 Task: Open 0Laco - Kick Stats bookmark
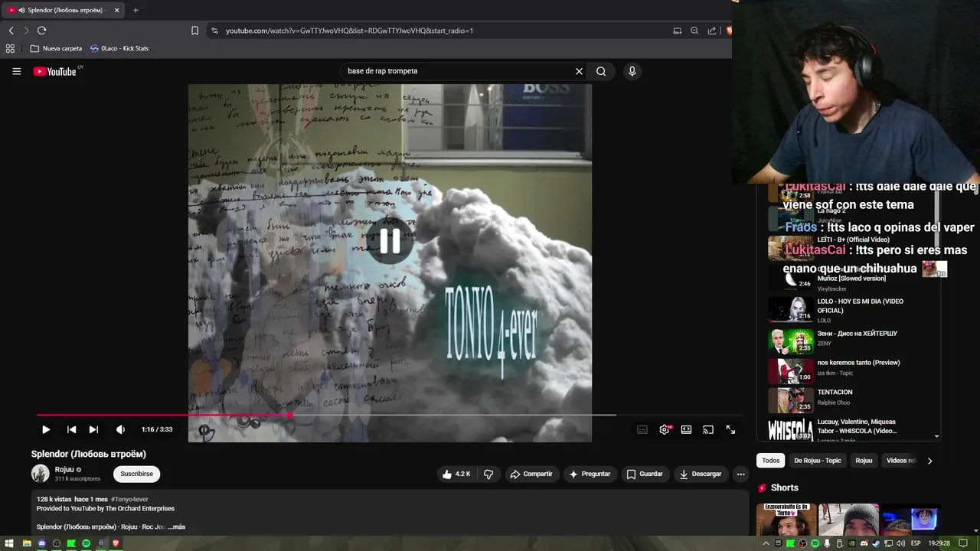coord(119,48)
